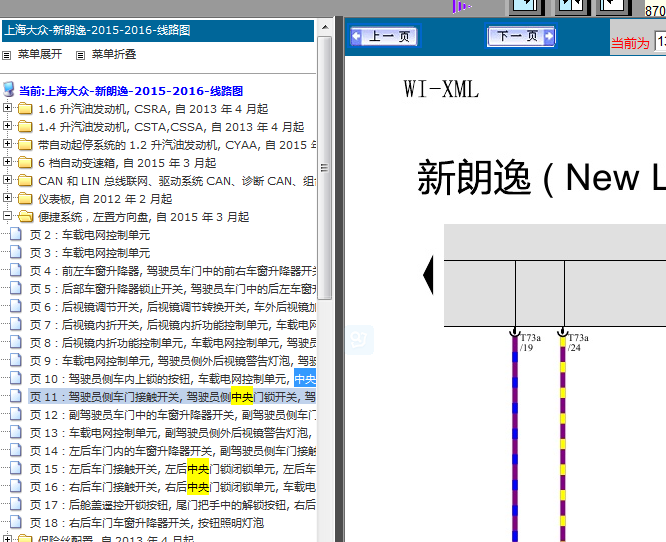Expand the 保险丝配置 folder at bottom
Viewport: 666px width, 542px height.
[7, 539]
